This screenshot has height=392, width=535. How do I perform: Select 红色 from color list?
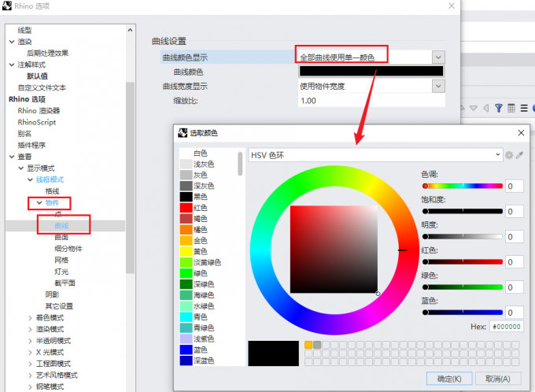(201, 208)
